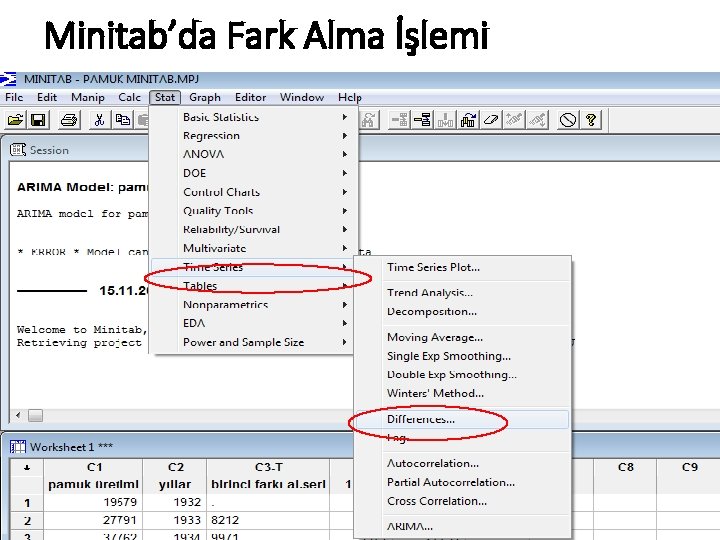Choose Moving Average...
The width and height of the screenshot is (720, 540).
click(x=462, y=338)
